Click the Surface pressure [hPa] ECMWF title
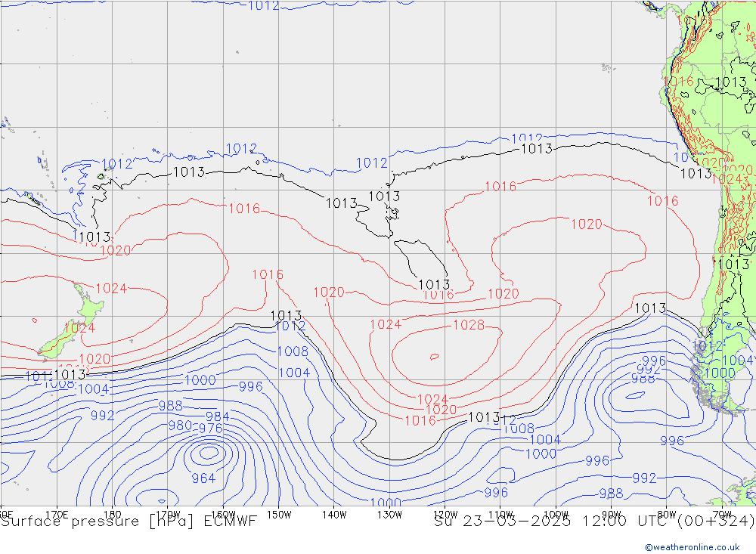 click(x=129, y=522)
